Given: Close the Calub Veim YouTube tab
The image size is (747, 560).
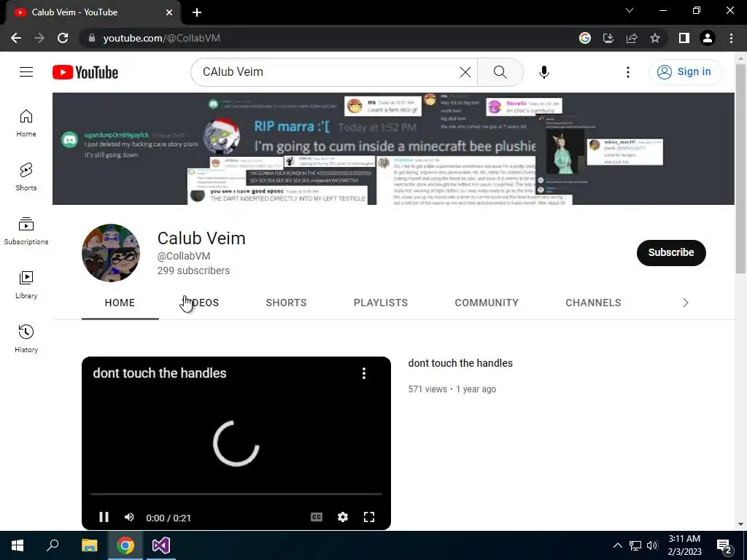Looking at the screenshot, I should click(x=169, y=12).
